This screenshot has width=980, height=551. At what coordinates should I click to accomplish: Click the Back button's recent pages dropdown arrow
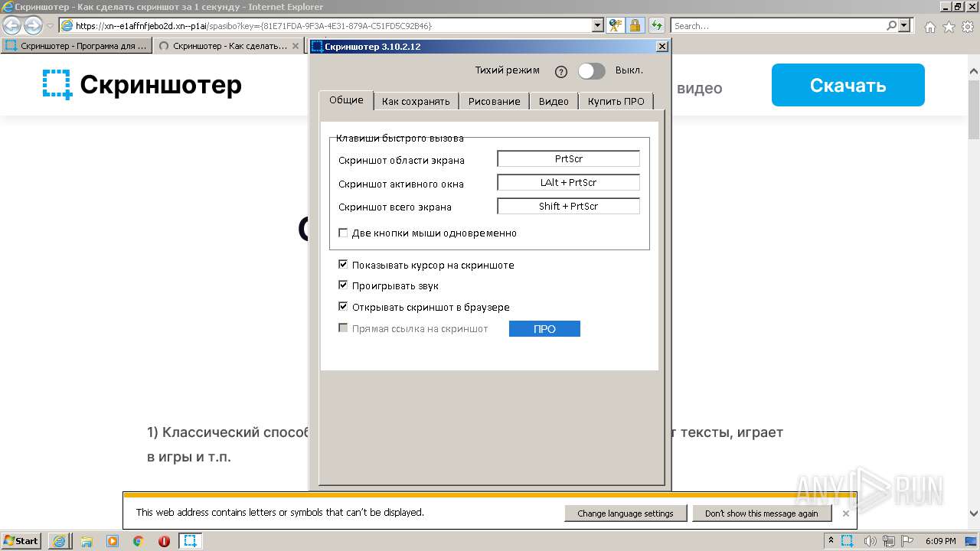coord(50,26)
